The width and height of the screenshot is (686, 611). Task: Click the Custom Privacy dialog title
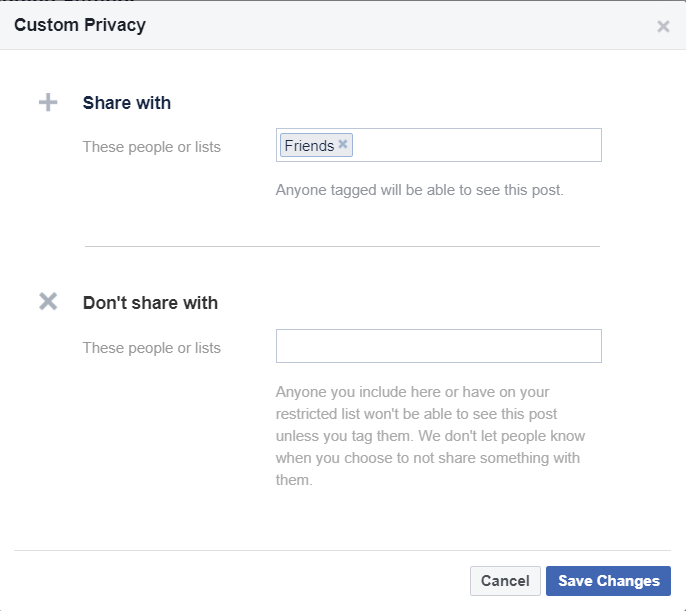click(80, 26)
